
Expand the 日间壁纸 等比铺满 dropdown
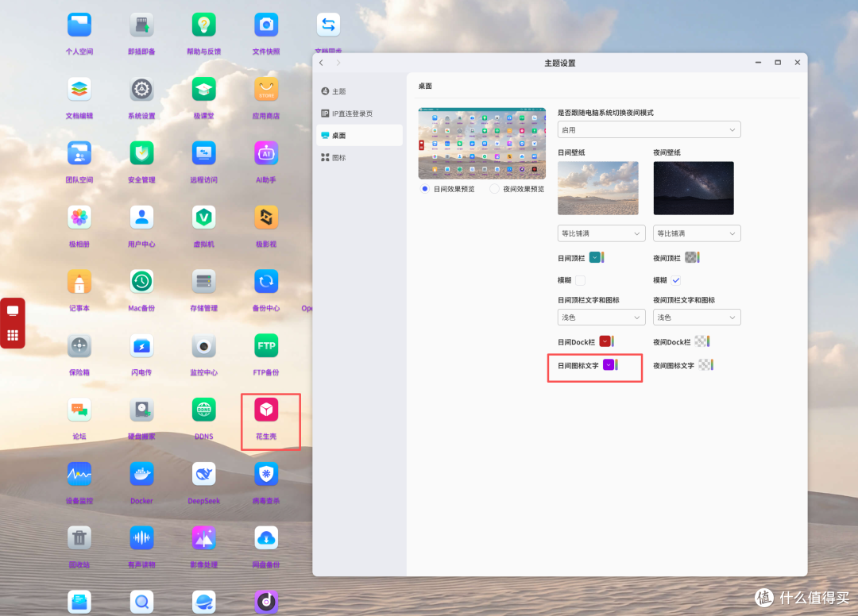click(x=601, y=233)
